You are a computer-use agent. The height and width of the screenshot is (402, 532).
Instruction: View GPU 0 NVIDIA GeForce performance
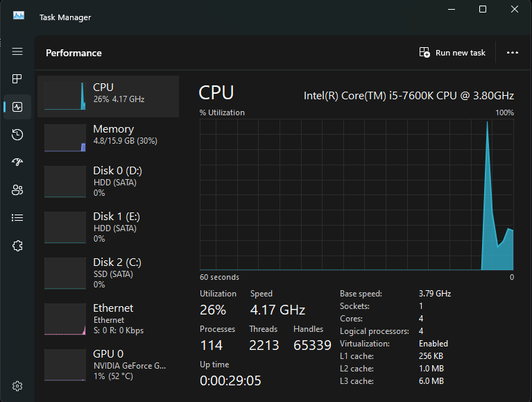(x=108, y=365)
